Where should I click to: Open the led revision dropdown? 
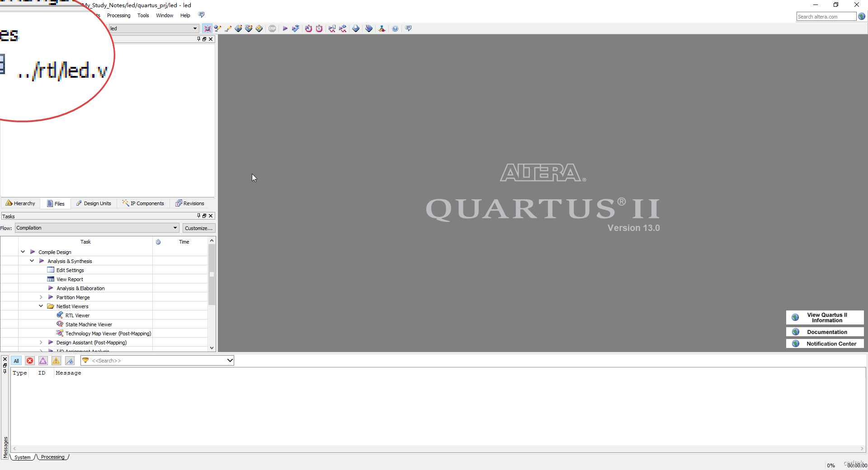coord(195,28)
